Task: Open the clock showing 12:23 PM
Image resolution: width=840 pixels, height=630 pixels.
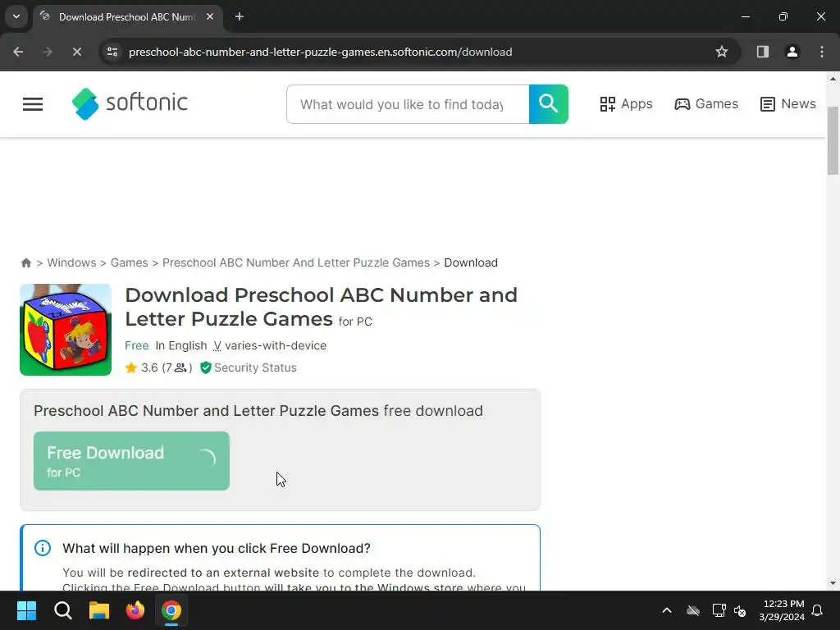Action: [782, 610]
